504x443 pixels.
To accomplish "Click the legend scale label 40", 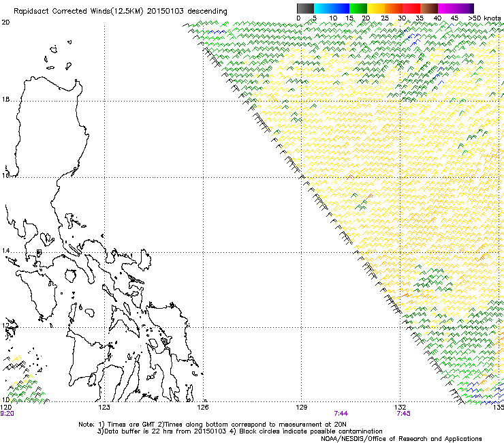I will point(437,18).
